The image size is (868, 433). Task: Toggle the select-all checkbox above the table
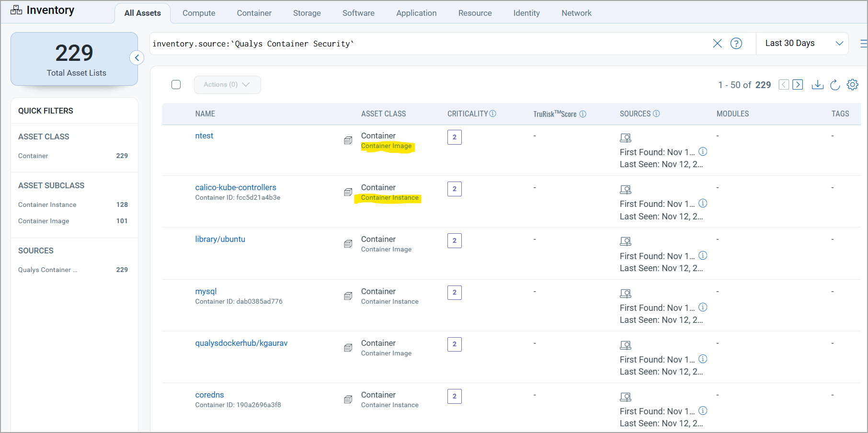point(176,84)
